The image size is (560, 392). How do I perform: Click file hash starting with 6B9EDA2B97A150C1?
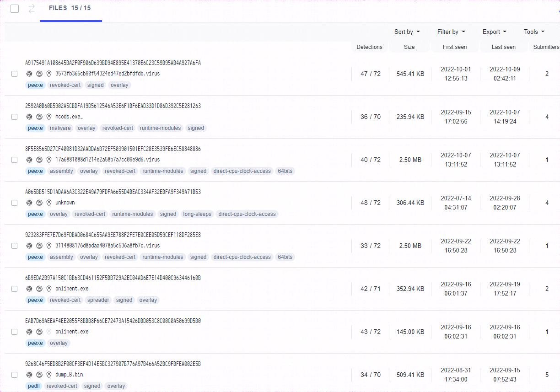point(113,278)
